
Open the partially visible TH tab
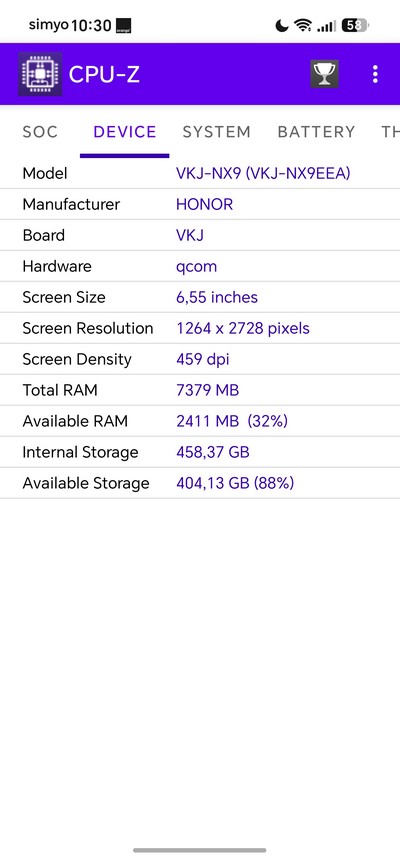point(390,132)
